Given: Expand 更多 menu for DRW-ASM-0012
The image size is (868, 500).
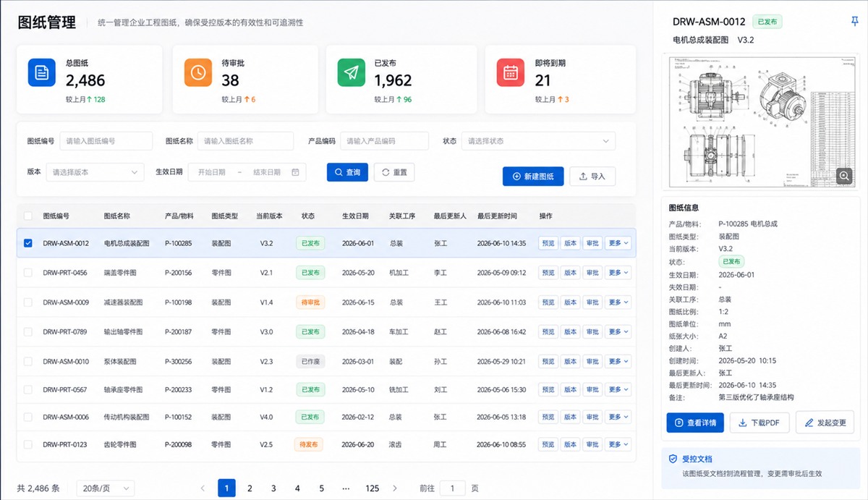Looking at the screenshot, I should coord(618,243).
